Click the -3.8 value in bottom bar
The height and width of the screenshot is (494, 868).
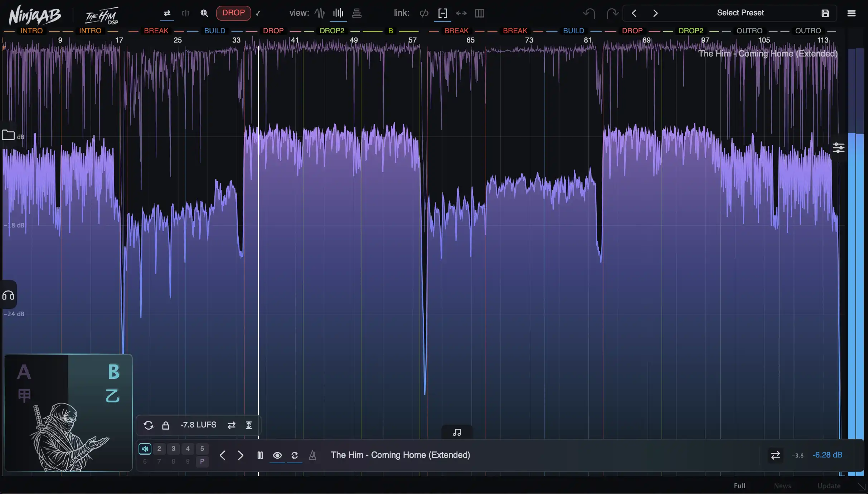pyautogui.click(x=797, y=456)
